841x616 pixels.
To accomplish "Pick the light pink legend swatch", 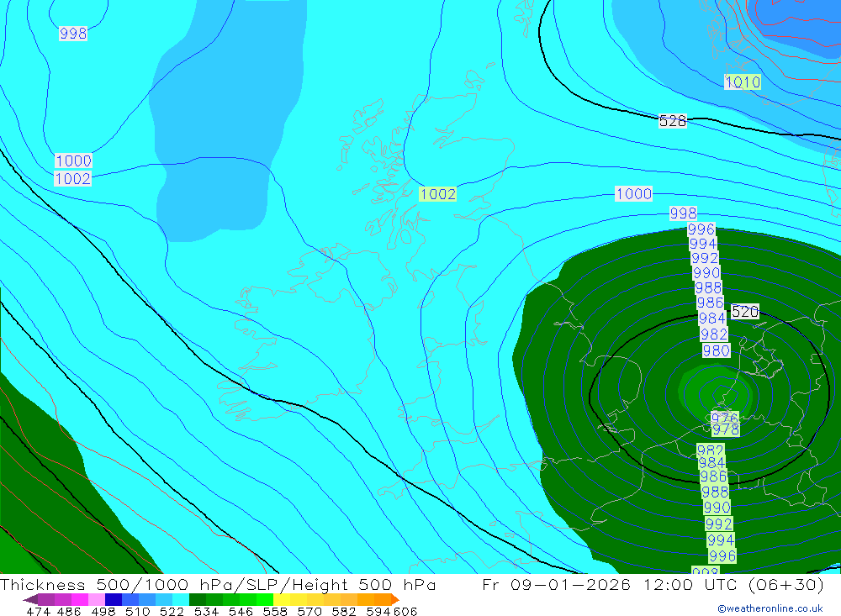I will [x=97, y=599].
